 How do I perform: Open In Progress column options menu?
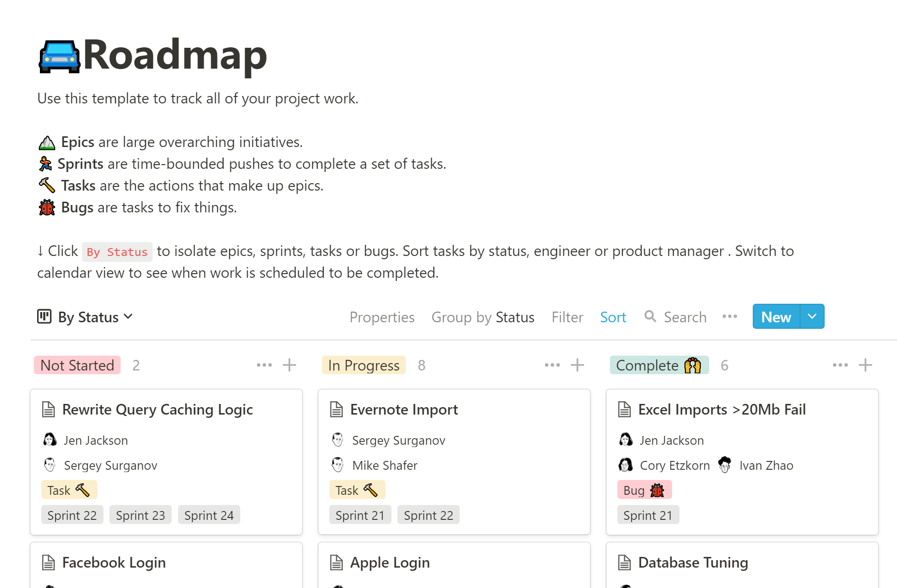point(552,365)
